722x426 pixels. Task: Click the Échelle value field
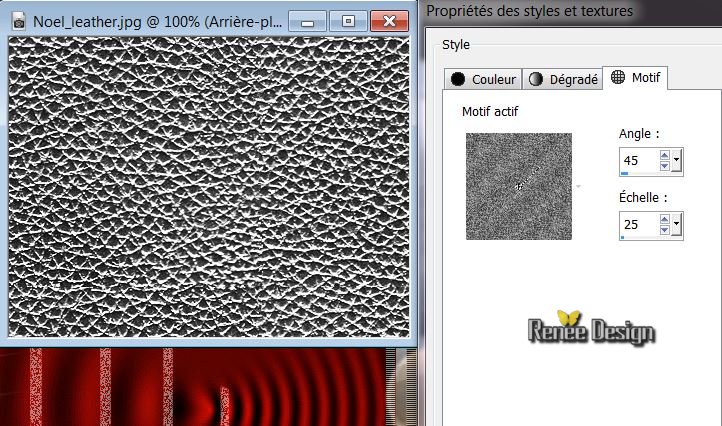click(639, 224)
